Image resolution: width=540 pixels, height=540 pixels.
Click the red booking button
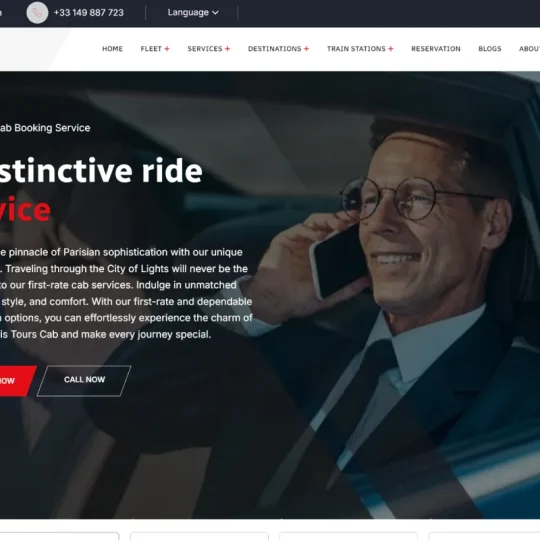15,381
